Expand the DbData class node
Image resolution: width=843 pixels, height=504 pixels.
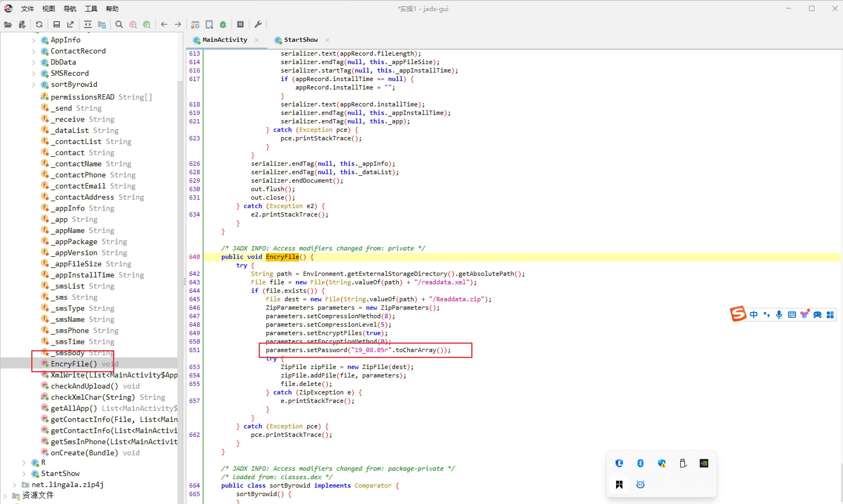[33, 62]
